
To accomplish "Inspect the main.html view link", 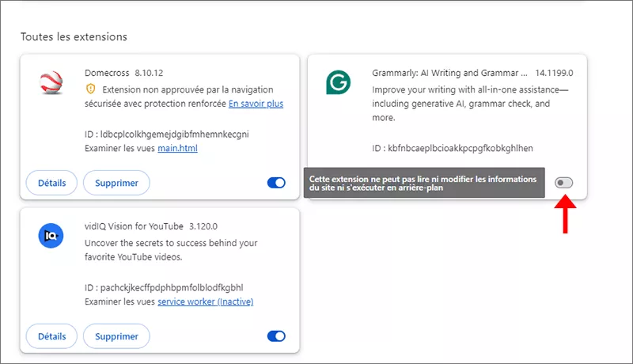I will pos(177,148).
